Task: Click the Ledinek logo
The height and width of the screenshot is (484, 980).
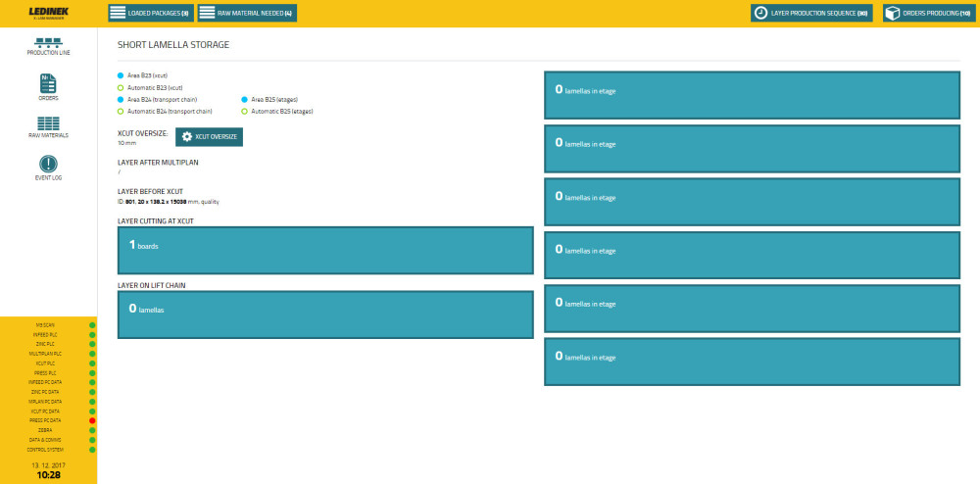Action: (x=47, y=13)
